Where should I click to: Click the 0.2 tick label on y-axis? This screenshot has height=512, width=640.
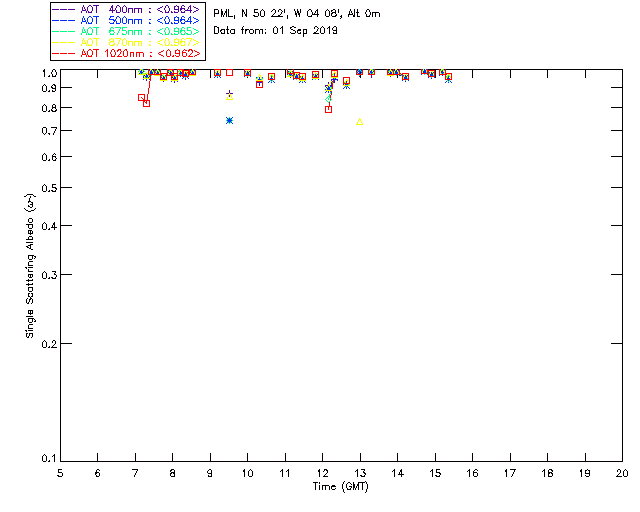coord(49,344)
